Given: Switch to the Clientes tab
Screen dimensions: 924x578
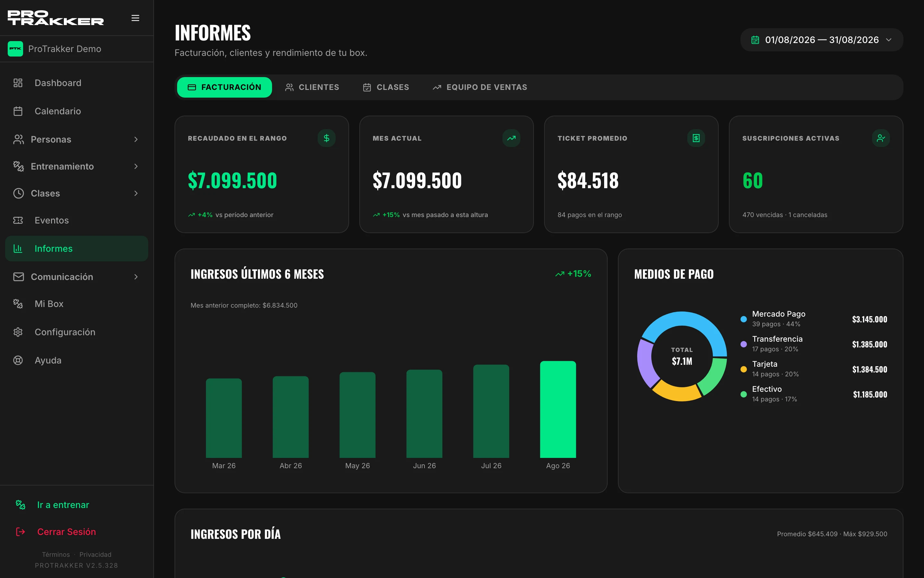Looking at the screenshot, I should point(312,87).
